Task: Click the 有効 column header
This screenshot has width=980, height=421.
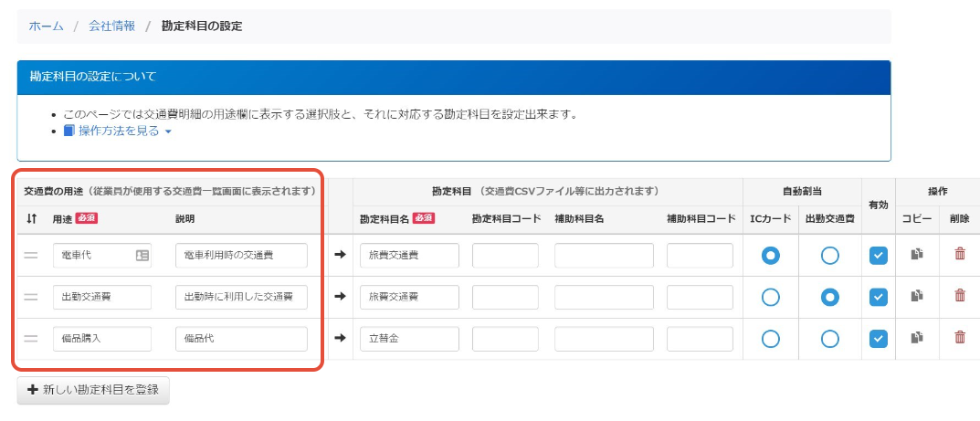Action: tap(878, 205)
